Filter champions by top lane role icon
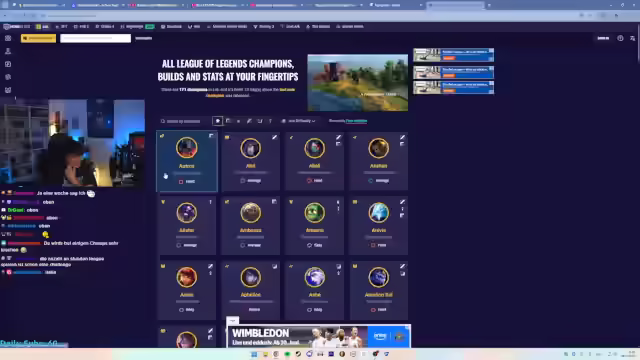The width and height of the screenshot is (640, 360). [228, 121]
